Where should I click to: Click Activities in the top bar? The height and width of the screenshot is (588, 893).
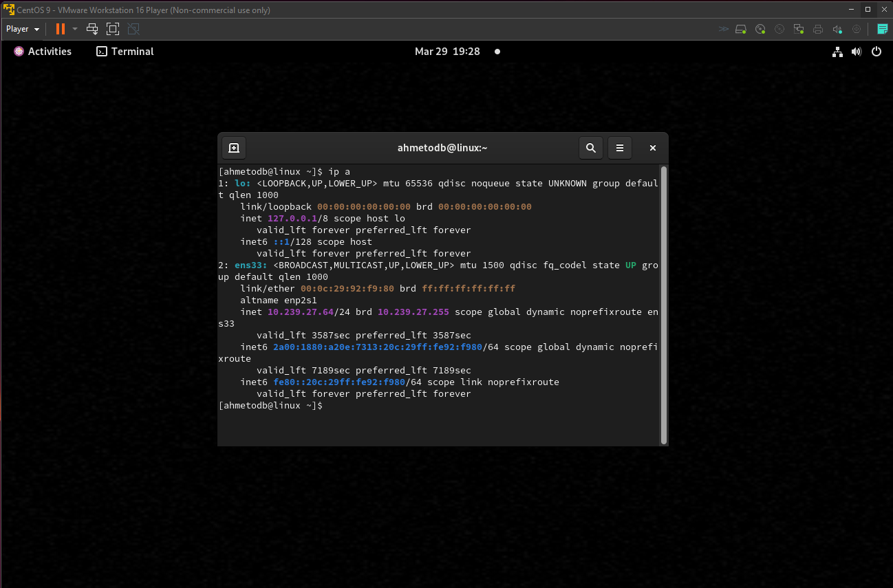43,51
